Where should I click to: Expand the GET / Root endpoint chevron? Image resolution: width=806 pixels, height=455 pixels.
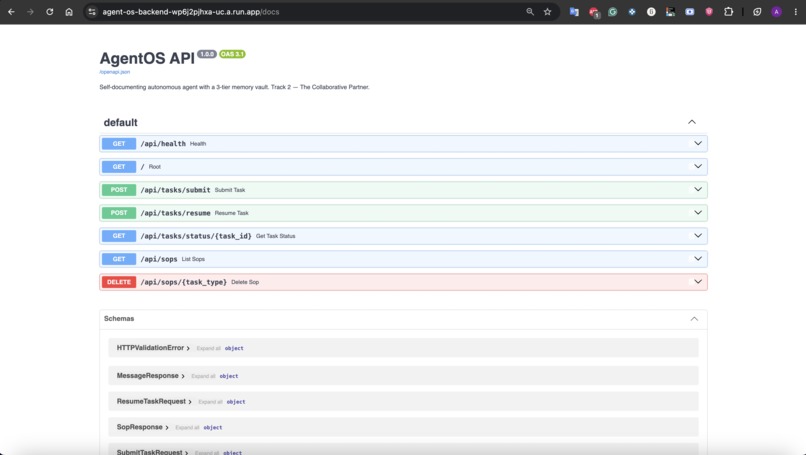tap(698, 167)
